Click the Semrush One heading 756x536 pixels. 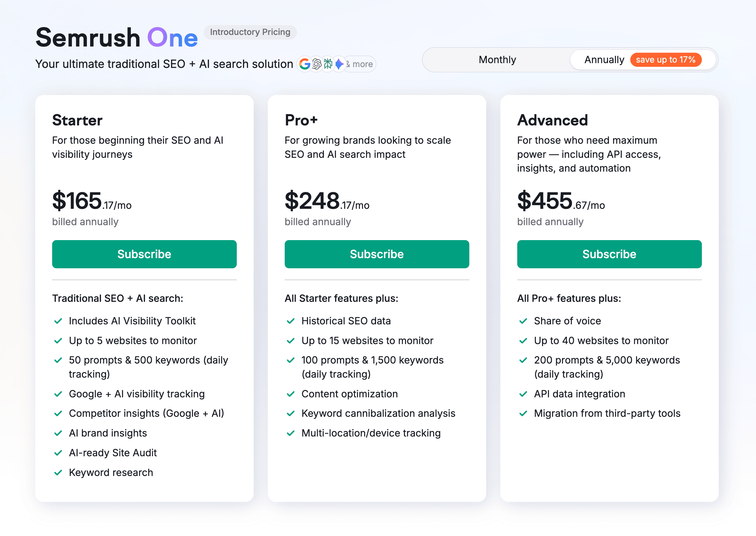coord(116,38)
